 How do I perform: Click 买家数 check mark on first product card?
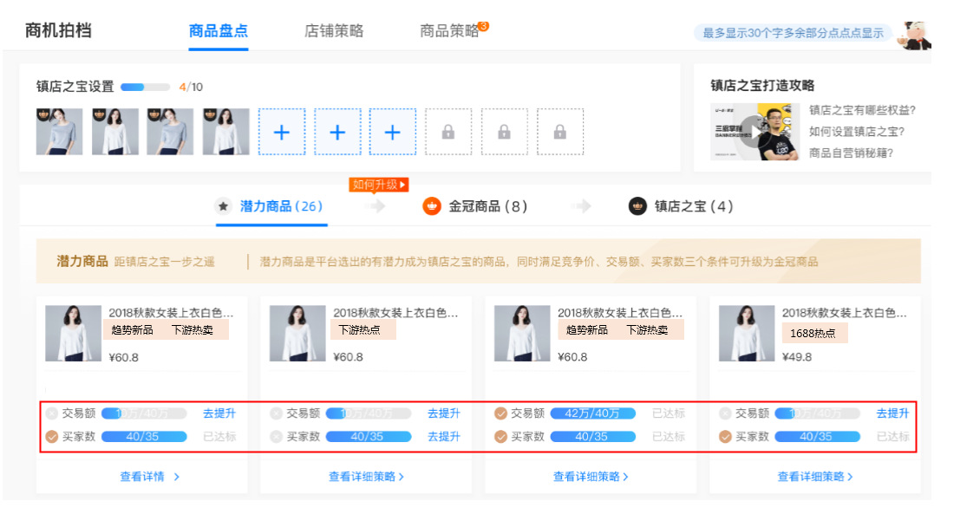coord(52,437)
